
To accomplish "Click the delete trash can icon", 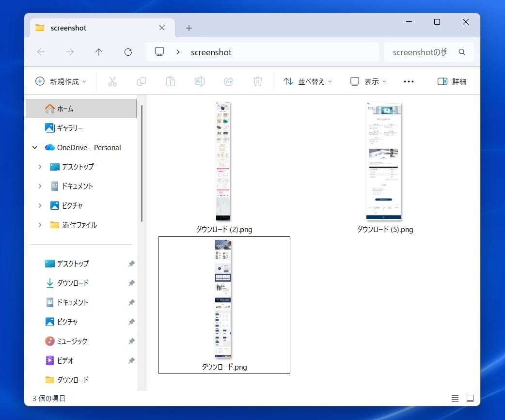I will [x=258, y=81].
